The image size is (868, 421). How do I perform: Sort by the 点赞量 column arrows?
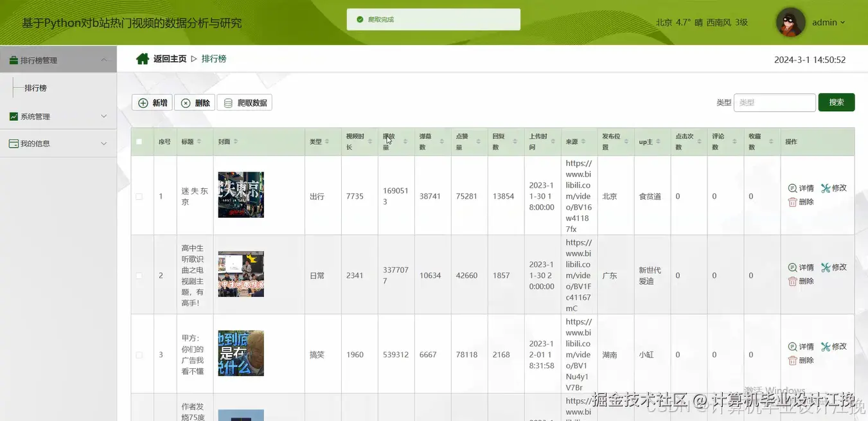(480, 141)
